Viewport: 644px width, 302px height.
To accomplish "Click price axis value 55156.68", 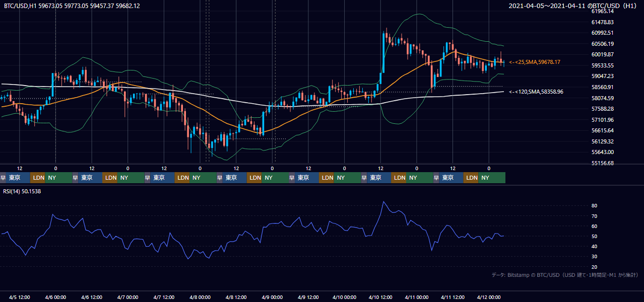I will click(602, 163).
